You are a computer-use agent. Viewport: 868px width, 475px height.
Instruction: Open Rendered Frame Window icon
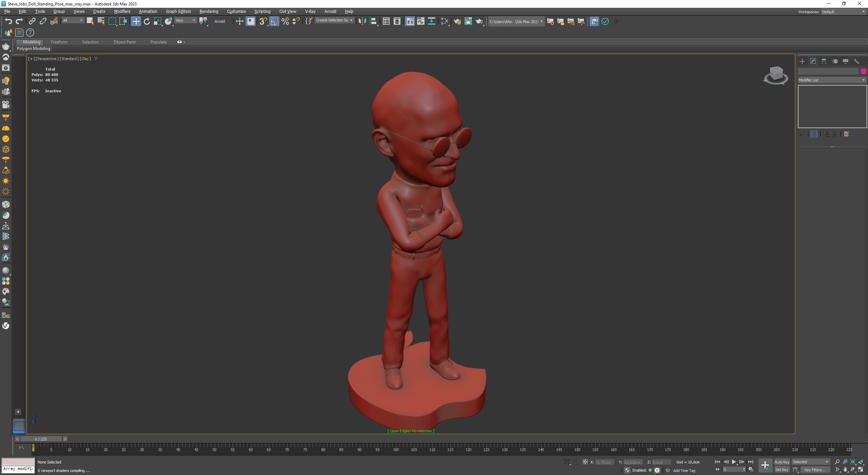(468, 21)
